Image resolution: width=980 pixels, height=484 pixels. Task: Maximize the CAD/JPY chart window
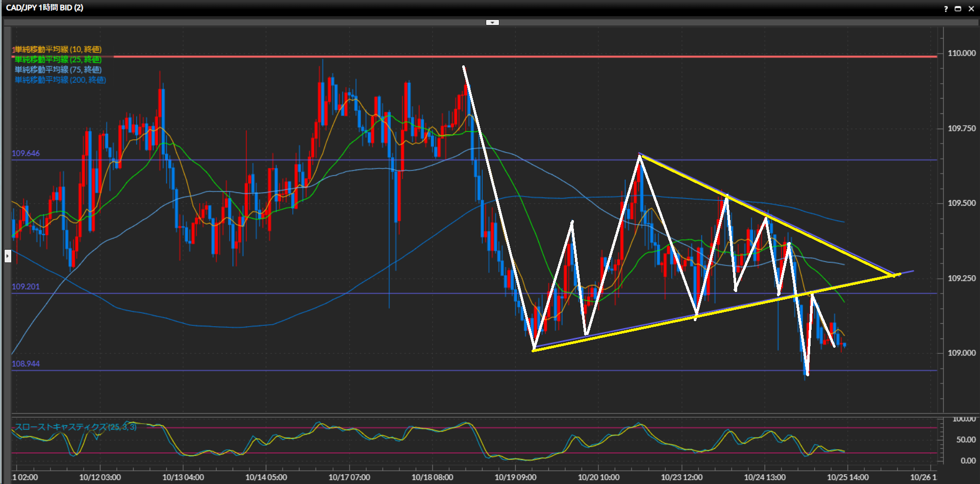[x=958, y=9]
